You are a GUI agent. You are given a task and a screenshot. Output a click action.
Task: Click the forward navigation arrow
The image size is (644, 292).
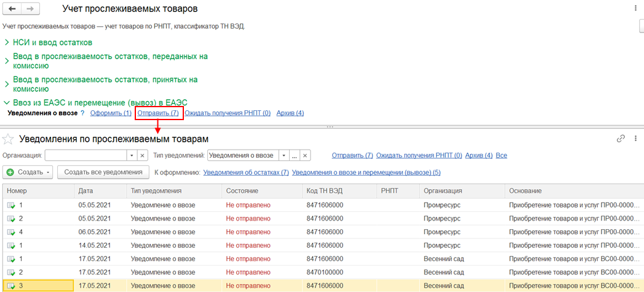click(30, 9)
